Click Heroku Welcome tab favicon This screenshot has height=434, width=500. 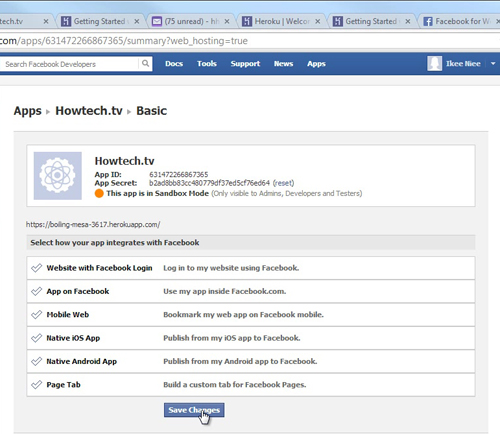click(x=247, y=21)
